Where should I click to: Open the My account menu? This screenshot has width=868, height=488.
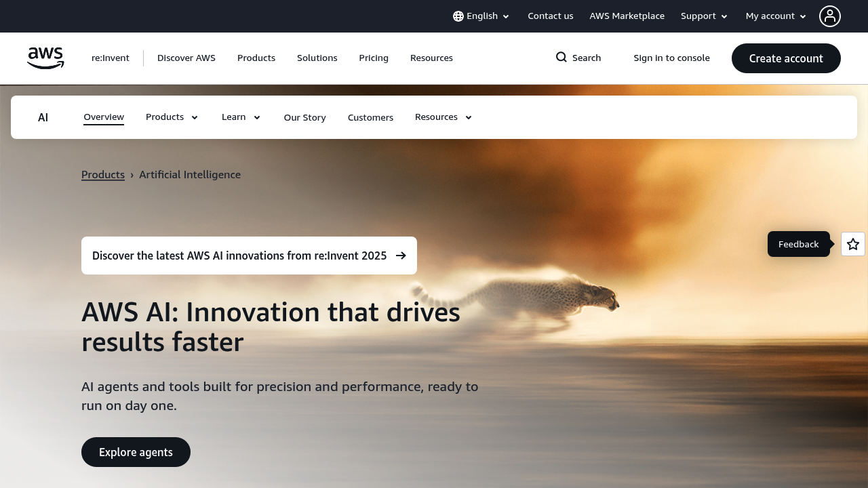774,16
